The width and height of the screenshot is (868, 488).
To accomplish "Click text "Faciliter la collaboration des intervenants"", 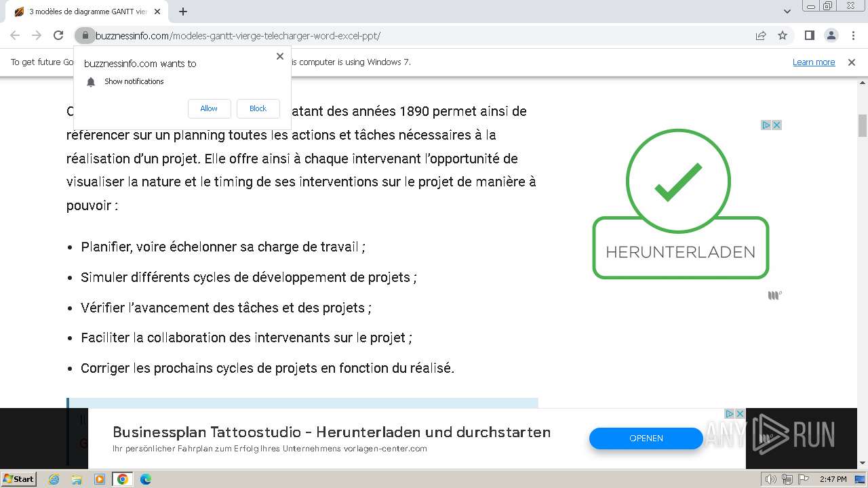I will [246, 338].
